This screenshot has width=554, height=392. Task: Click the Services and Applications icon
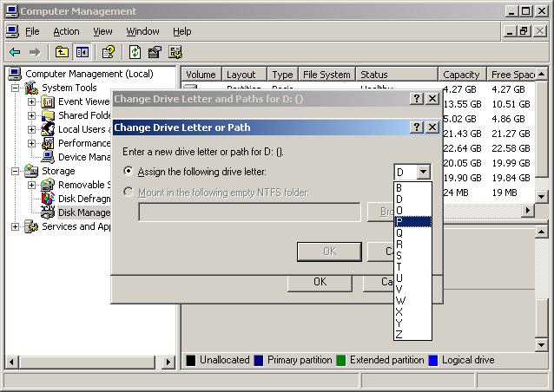coord(31,226)
